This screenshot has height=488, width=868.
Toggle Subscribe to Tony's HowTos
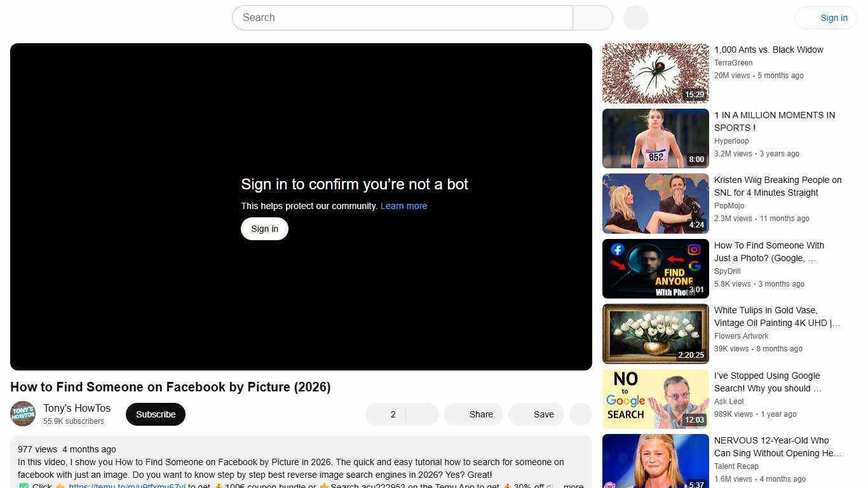(x=155, y=414)
